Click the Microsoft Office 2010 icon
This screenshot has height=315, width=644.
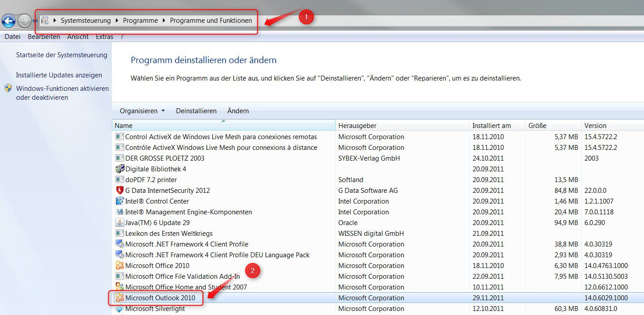point(119,265)
